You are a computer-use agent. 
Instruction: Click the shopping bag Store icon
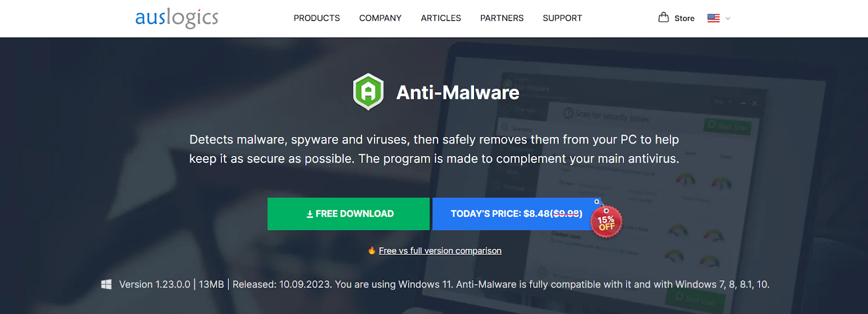click(663, 17)
